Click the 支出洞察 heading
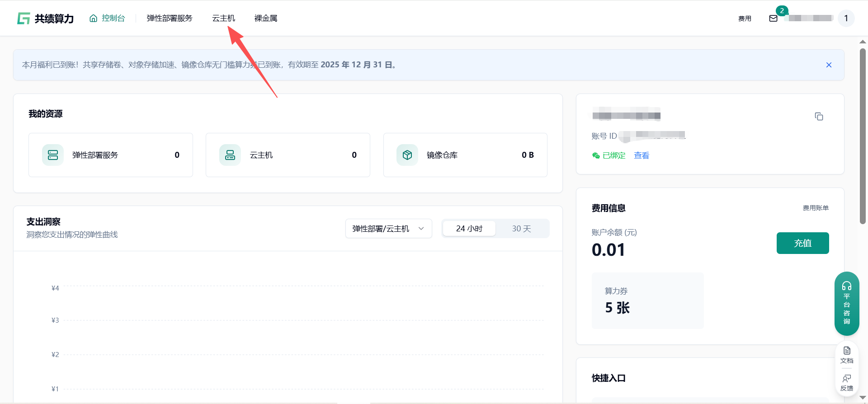868x404 pixels. 43,222
